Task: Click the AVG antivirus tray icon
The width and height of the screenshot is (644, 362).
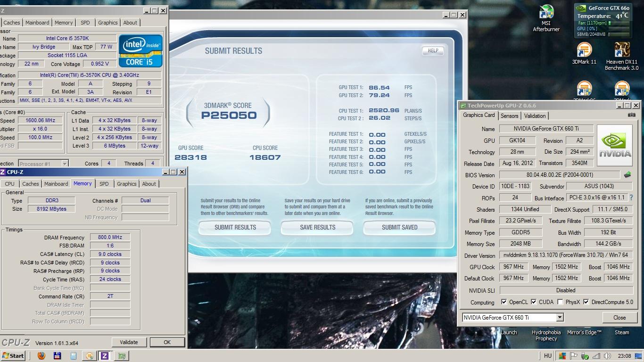Action: coord(562,356)
